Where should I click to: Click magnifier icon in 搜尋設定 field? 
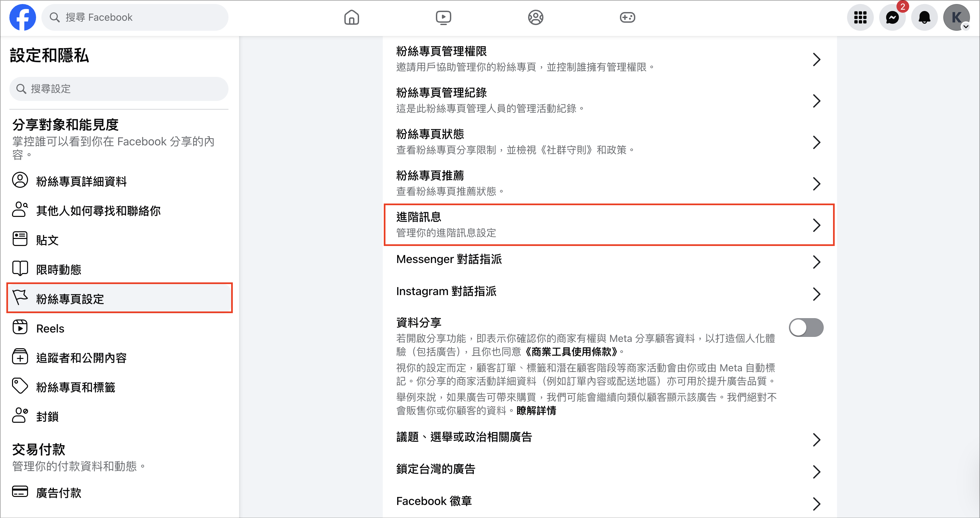[x=21, y=89]
